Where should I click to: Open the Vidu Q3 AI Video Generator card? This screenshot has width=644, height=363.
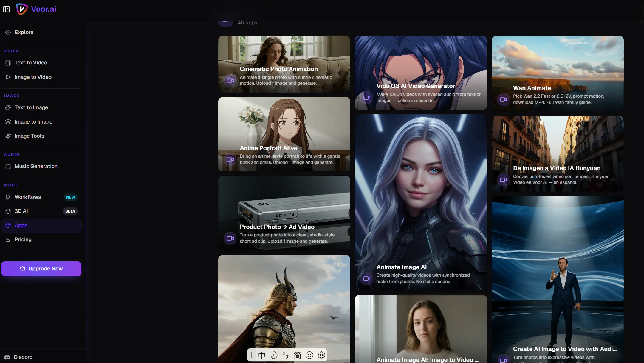[x=421, y=73]
